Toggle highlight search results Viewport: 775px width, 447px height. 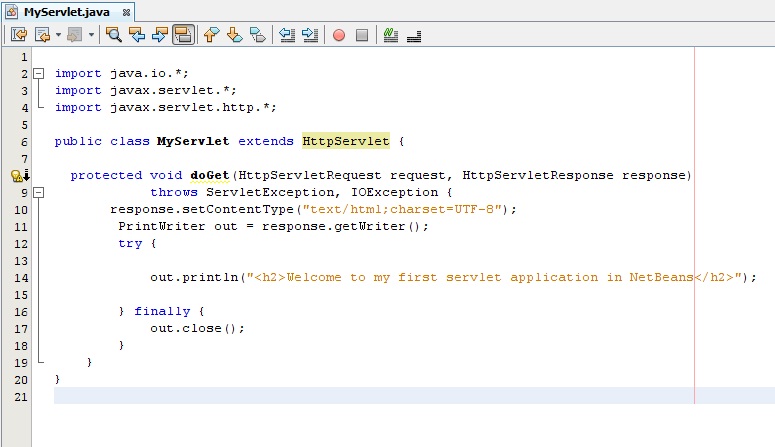(183, 35)
